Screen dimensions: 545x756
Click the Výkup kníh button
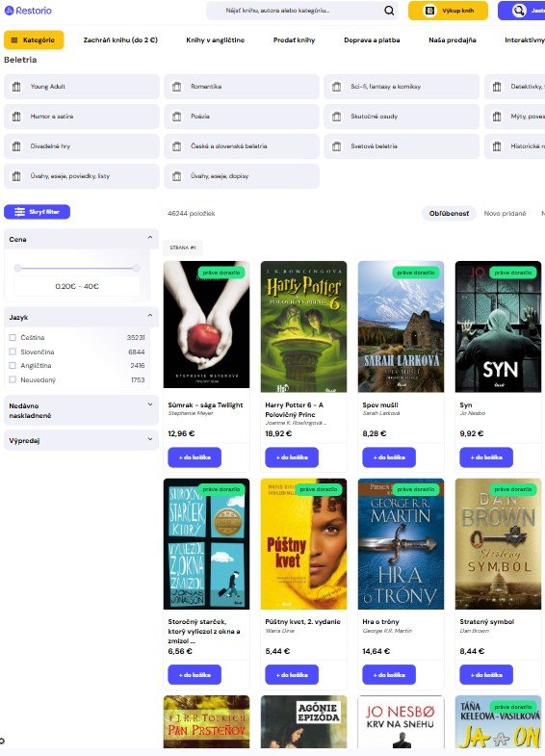tap(448, 11)
